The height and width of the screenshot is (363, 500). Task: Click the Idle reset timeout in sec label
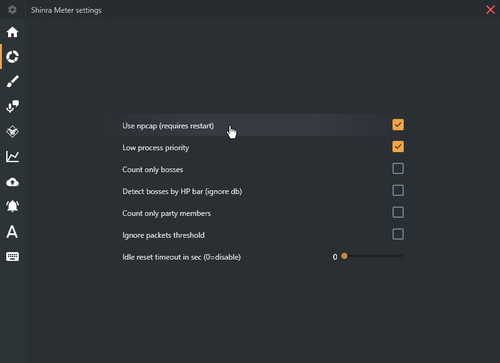pyautogui.click(x=182, y=257)
